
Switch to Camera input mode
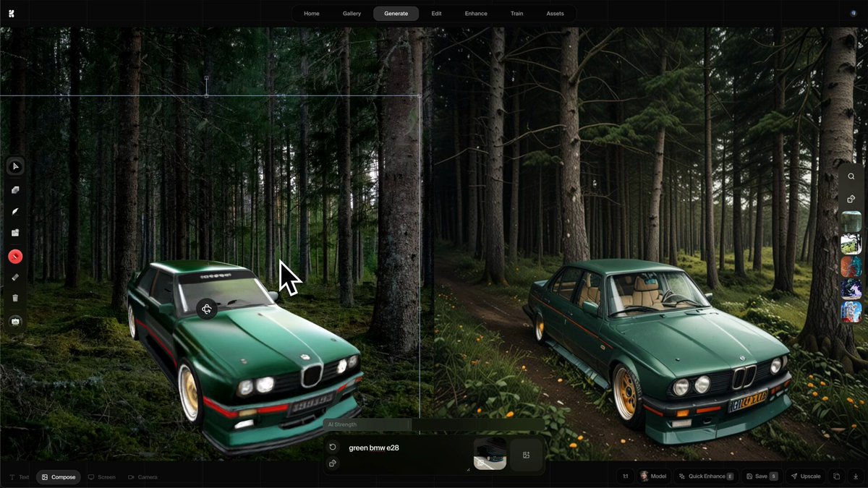(x=142, y=477)
